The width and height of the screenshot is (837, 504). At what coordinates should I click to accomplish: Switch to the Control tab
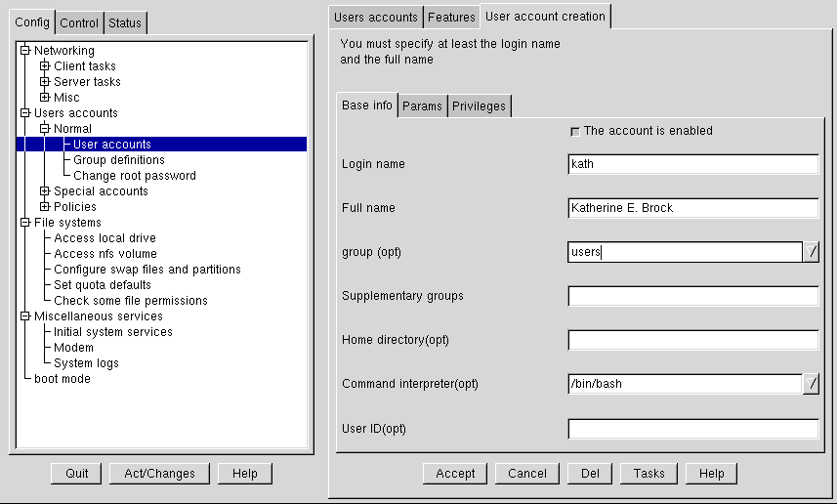pyautogui.click(x=79, y=23)
